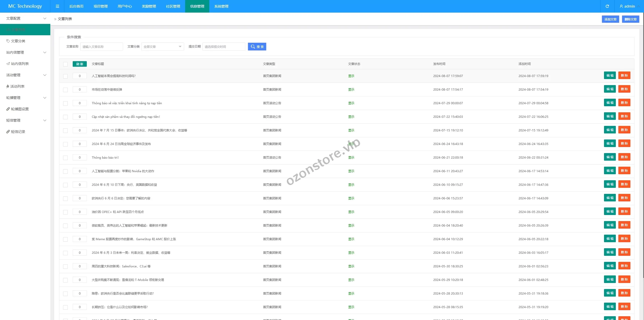Open 轮播图设置 via its link icon

(x=8, y=109)
